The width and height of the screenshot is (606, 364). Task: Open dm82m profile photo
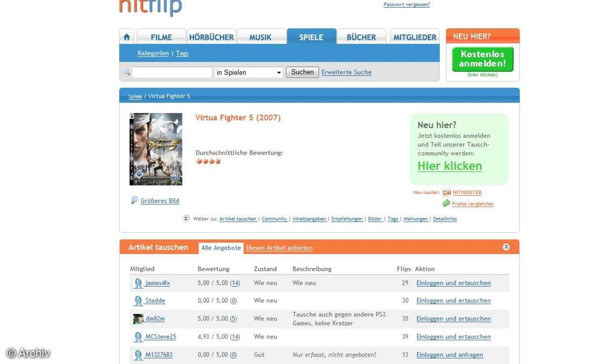[138, 319]
